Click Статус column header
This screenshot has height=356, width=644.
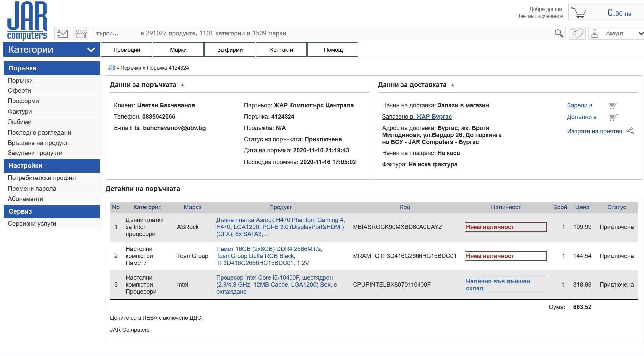(x=616, y=207)
